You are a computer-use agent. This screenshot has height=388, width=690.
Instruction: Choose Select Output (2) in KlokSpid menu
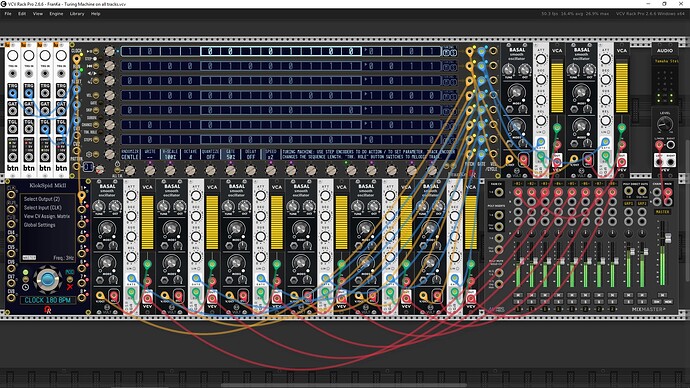pos(42,199)
